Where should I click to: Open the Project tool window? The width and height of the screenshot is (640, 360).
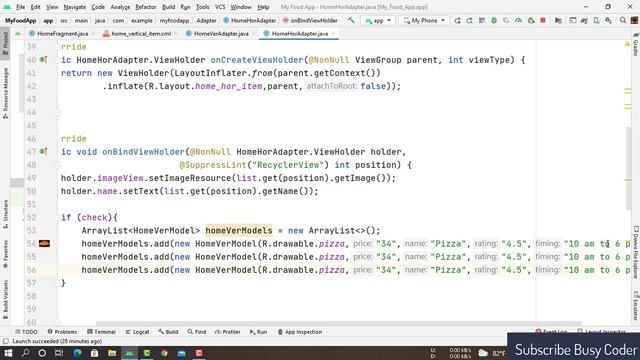[5, 44]
